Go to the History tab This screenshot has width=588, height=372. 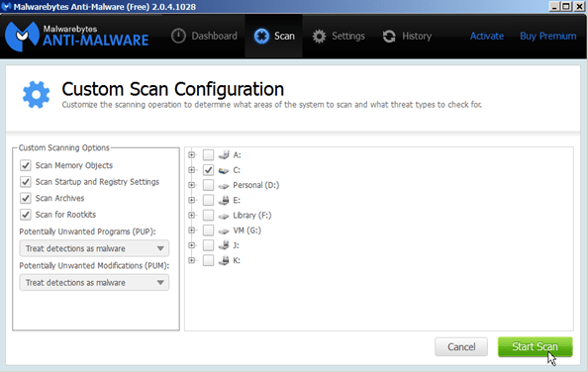[407, 36]
